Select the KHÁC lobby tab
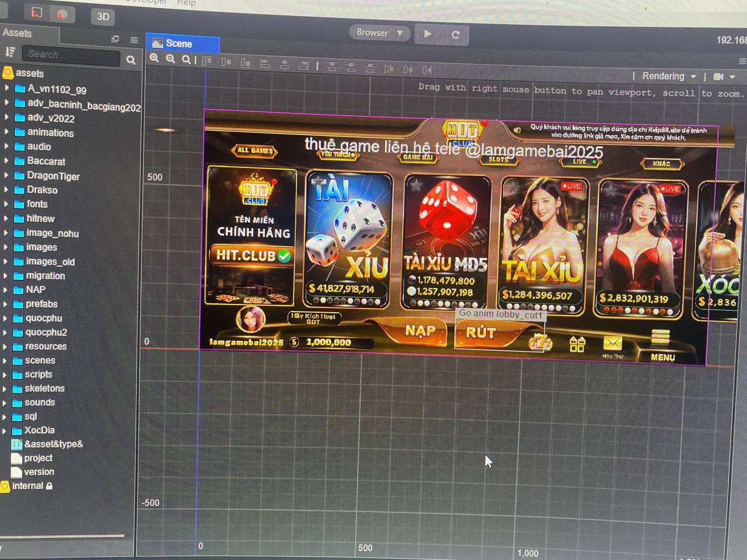Screen dimensions: 747x560 pos(661,163)
